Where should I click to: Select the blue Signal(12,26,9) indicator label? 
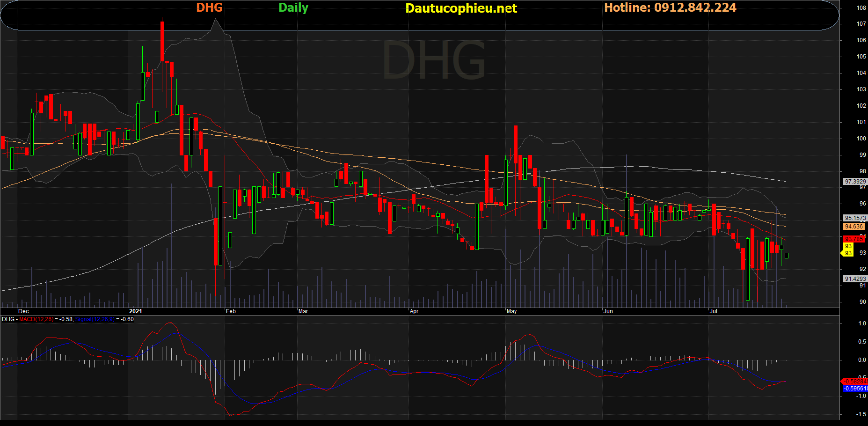click(x=95, y=319)
